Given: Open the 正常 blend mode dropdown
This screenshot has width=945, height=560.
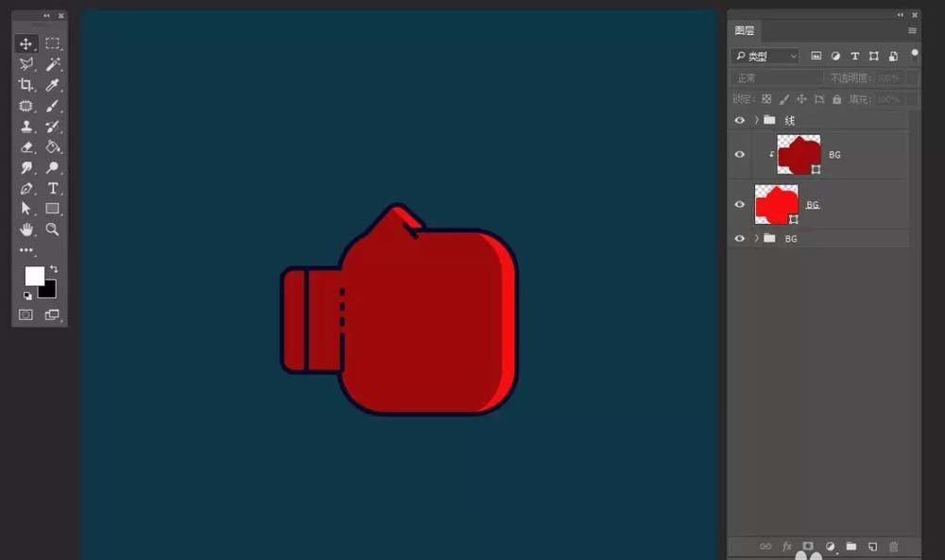Looking at the screenshot, I should pos(778,78).
